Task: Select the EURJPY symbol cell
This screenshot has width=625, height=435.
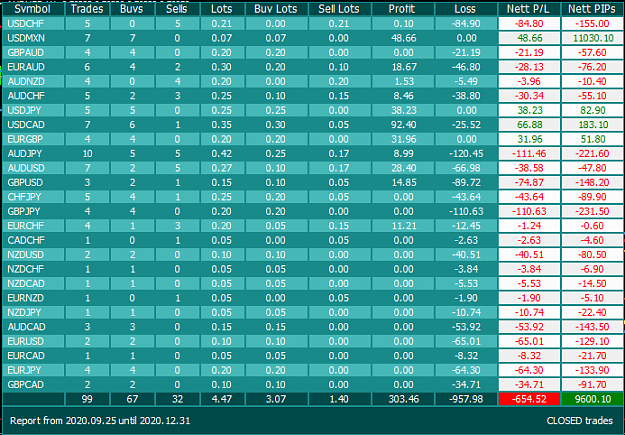Action: click(33, 370)
